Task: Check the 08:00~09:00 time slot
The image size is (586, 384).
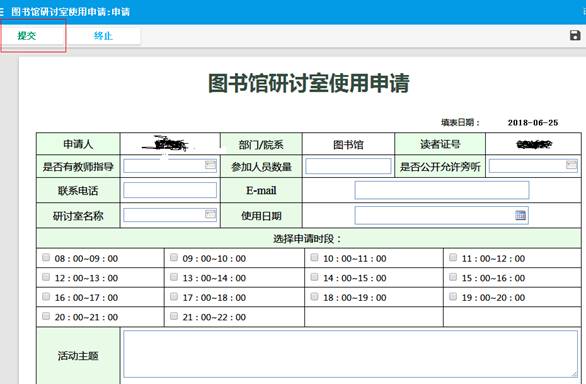Action: 46,257
